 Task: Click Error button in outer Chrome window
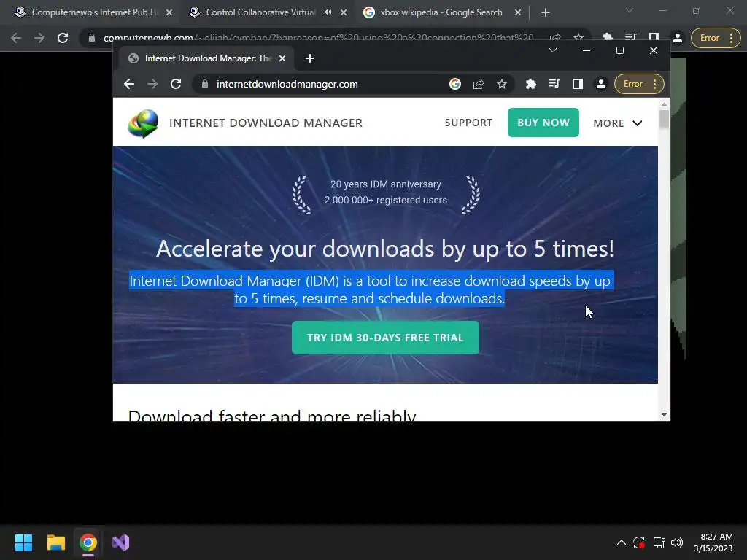pyautogui.click(x=716, y=38)
